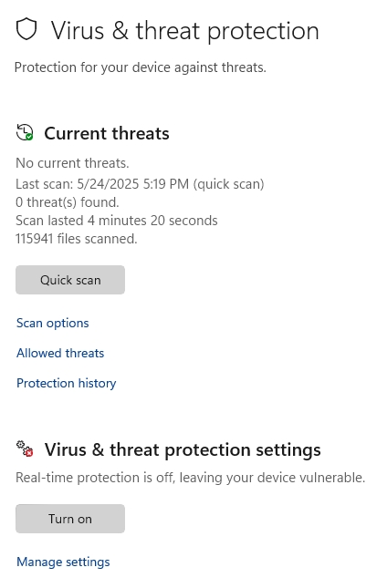
Task: Click the Last scan date and time line
Action: point(140,184)
